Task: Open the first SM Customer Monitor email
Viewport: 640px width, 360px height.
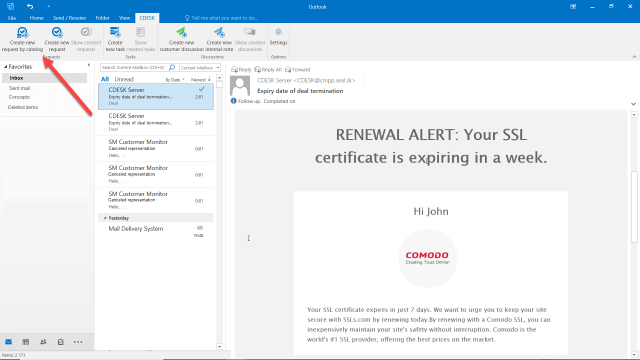Action: point(156,149)
